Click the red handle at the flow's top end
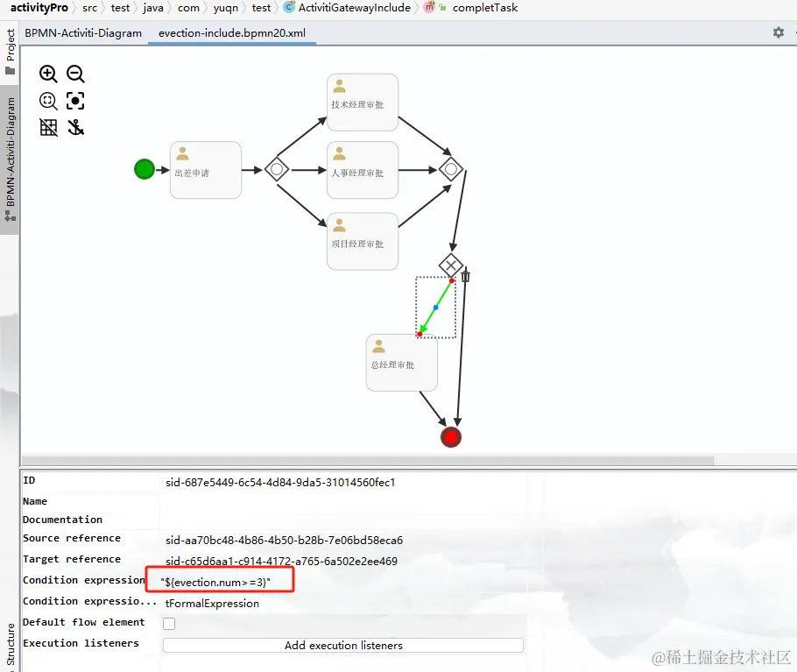 pyautogui.click(x=451, y=280)
